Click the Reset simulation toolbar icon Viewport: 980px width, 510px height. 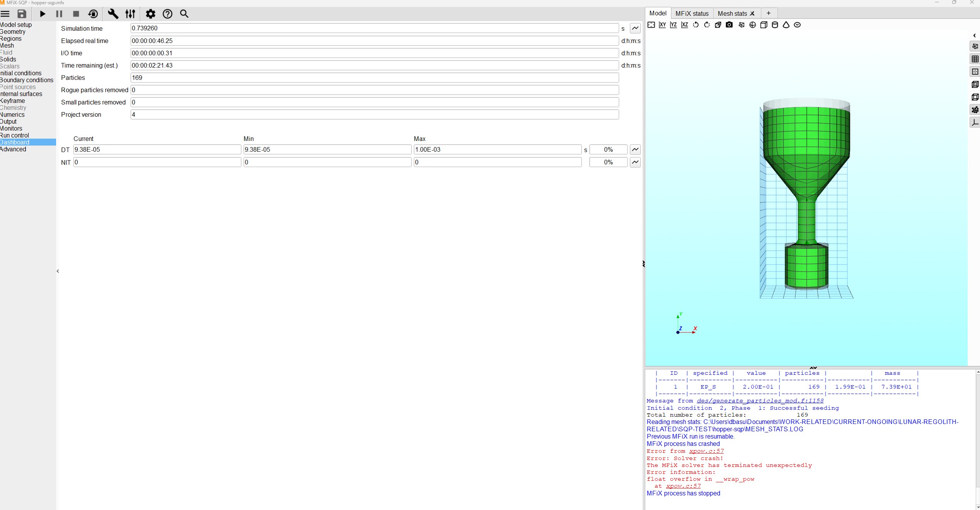pos(93,14)
